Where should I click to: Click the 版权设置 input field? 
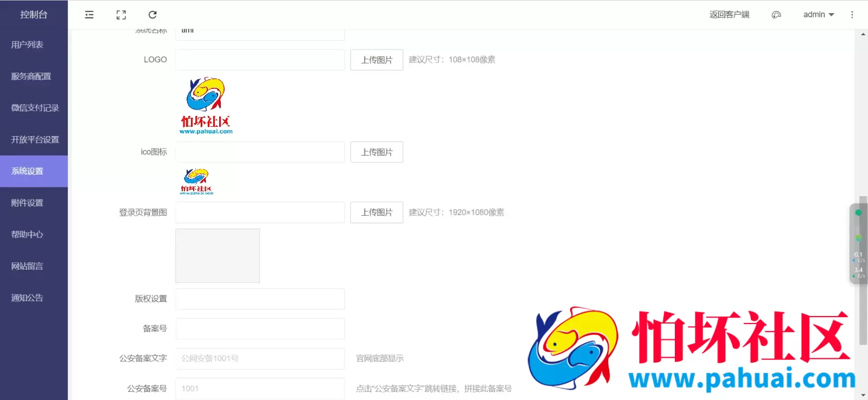260,299
